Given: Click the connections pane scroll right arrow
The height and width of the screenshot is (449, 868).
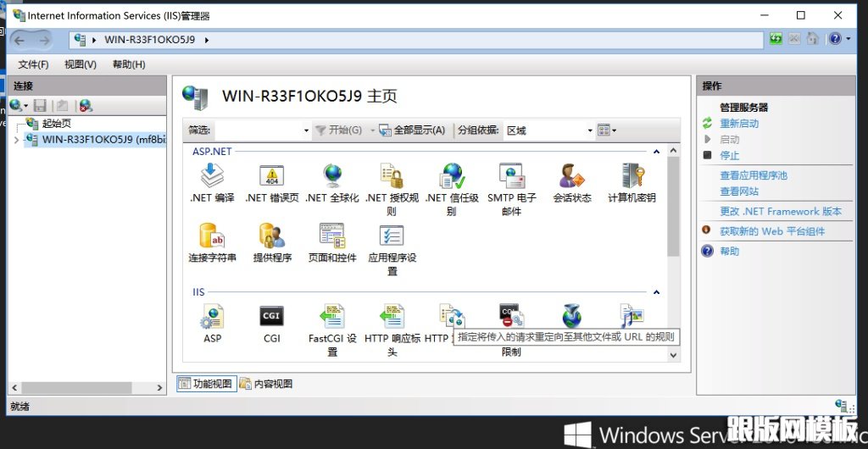Looking at the screenshot, I should point(159,388).
